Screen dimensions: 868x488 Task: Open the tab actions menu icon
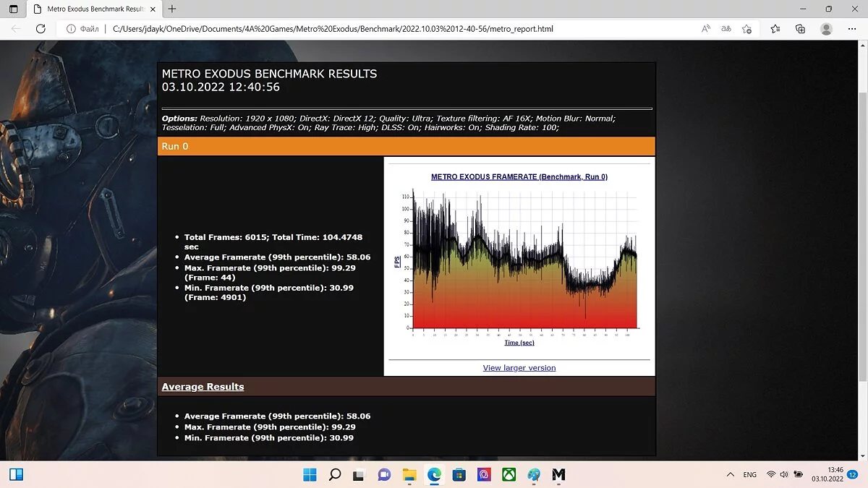(13, 9)
